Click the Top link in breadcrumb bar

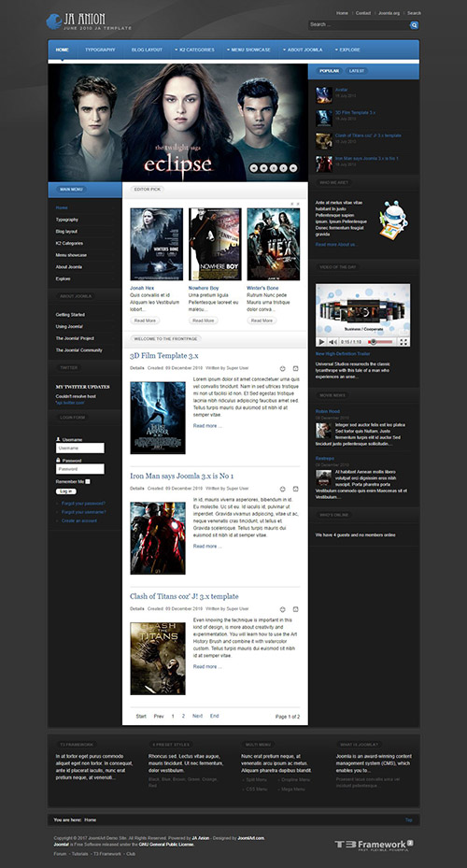(x=409, y=819)
